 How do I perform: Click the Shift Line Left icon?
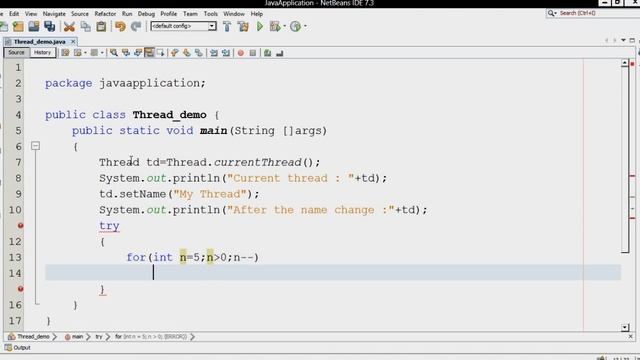click(x=213, y=53)
